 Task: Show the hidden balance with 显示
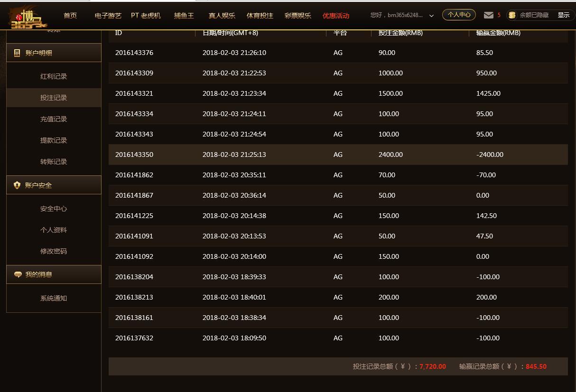(563, 15)
